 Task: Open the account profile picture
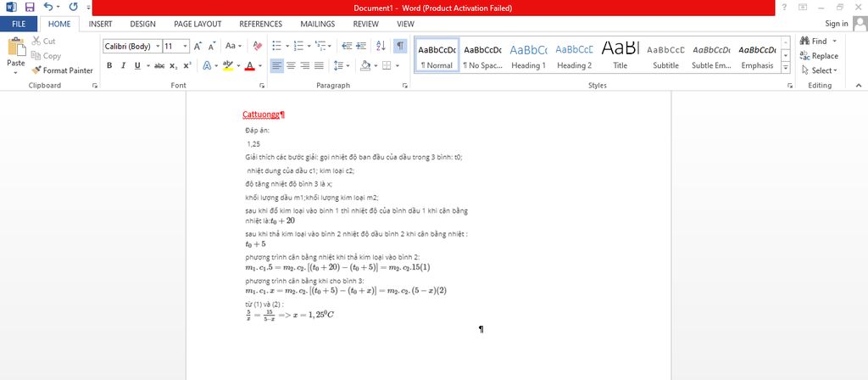(860, 23)
